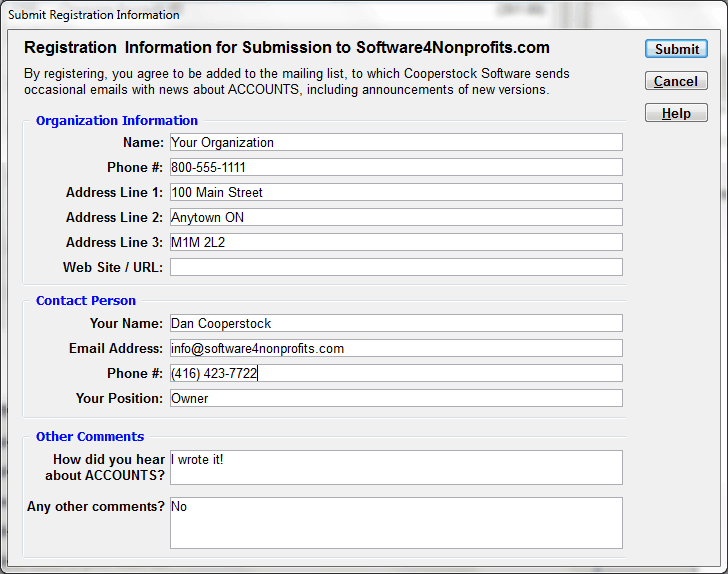Select the Address Line 2 field
Image resolution: width=728 pixels, height=574 pixels.
[396, 217]
